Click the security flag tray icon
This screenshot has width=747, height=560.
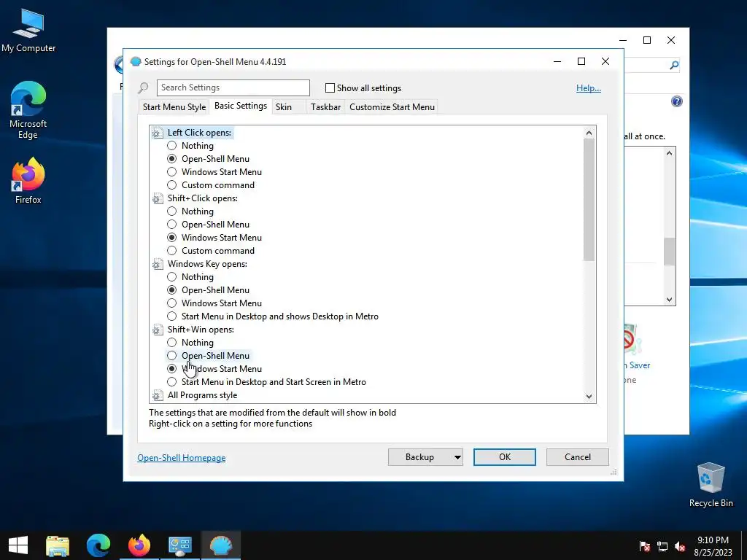pyautogui.click(x=645, y=547)
